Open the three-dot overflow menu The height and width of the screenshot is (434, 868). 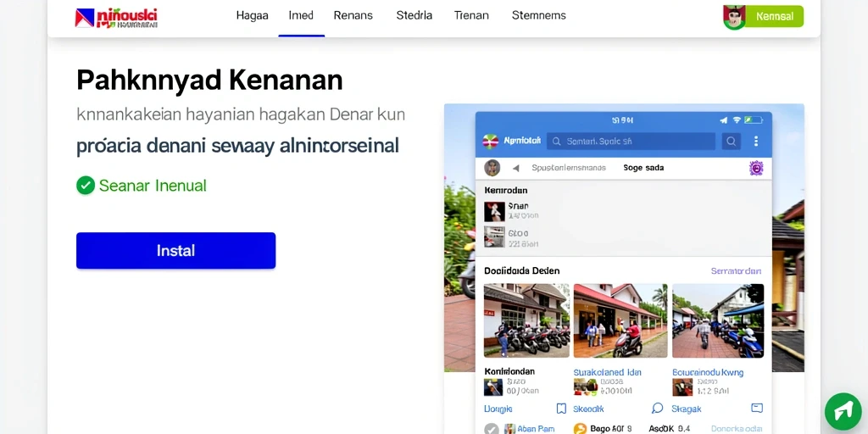tap(755, 142)
